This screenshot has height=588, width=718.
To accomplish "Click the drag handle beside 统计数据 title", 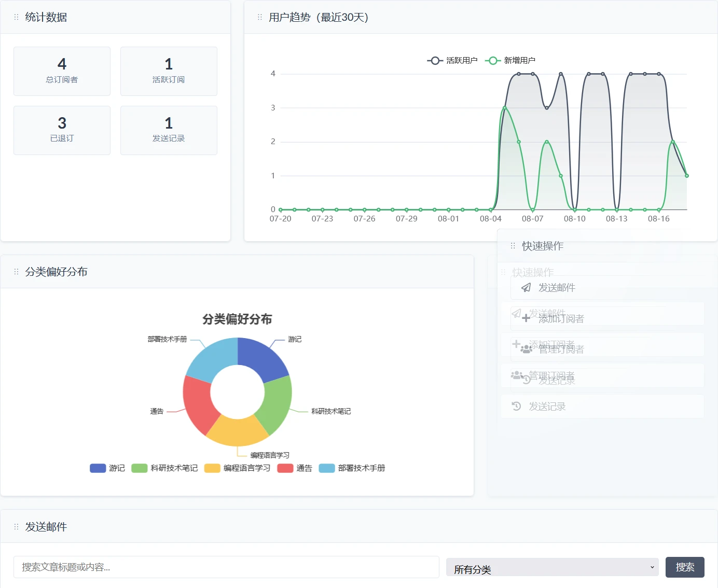I will click(16, 17).
